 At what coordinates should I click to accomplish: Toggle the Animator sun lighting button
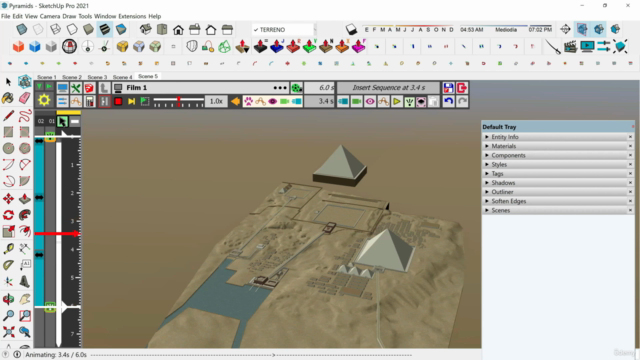pyautogui.click(x=44, y=100)
